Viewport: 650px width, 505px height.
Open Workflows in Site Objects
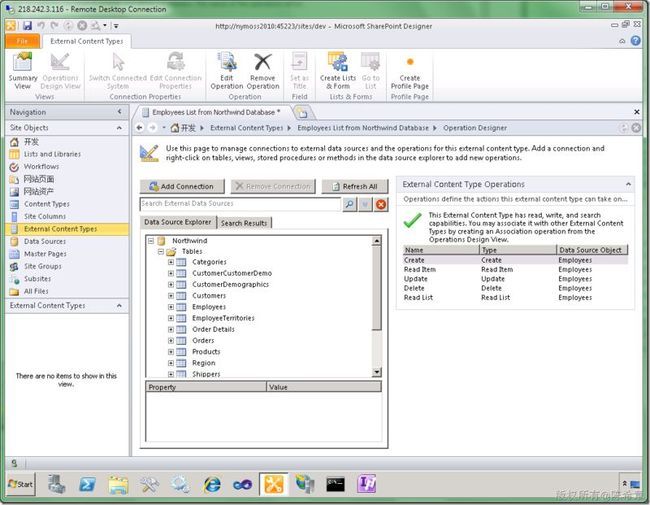(x=41, y=167)
